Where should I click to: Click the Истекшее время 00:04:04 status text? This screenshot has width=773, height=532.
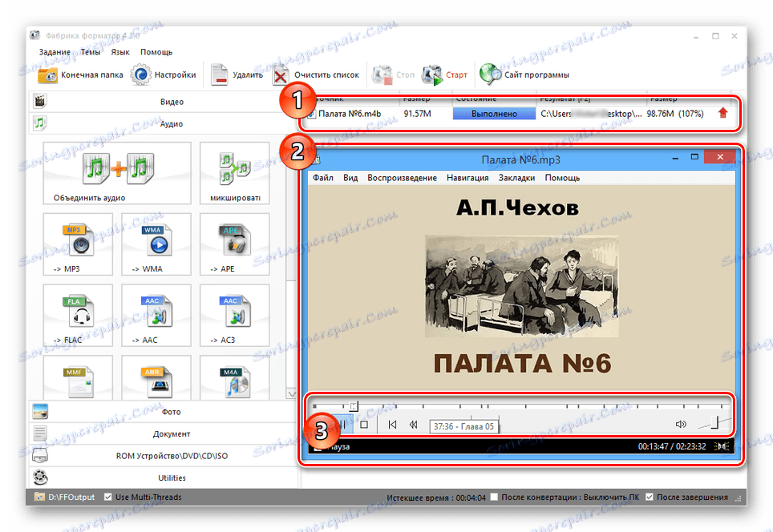click(435, 498)
